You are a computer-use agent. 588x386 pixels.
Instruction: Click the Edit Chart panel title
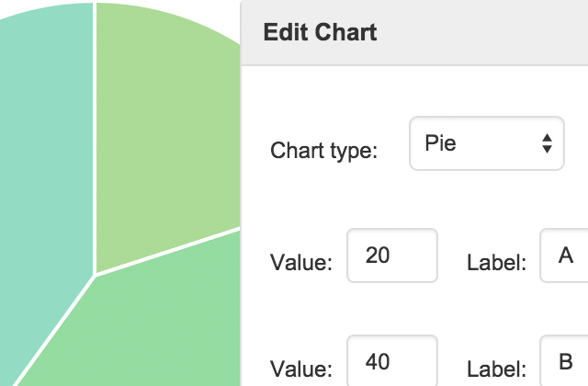[320, 32]
